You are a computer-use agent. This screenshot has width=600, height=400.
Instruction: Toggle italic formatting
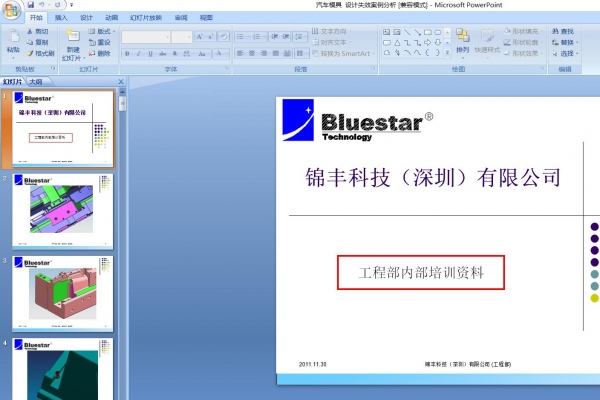click(139, 54)
